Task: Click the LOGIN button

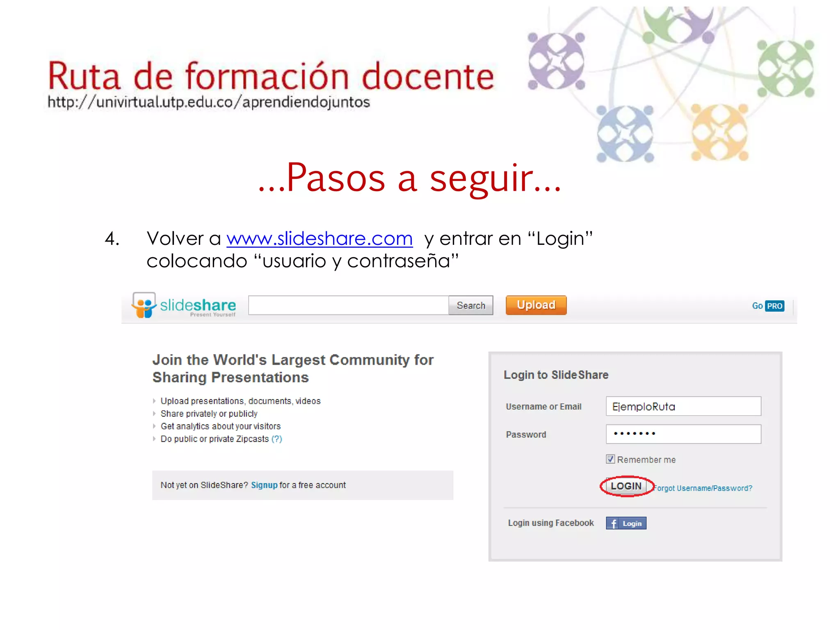Action: pos(626,486)
